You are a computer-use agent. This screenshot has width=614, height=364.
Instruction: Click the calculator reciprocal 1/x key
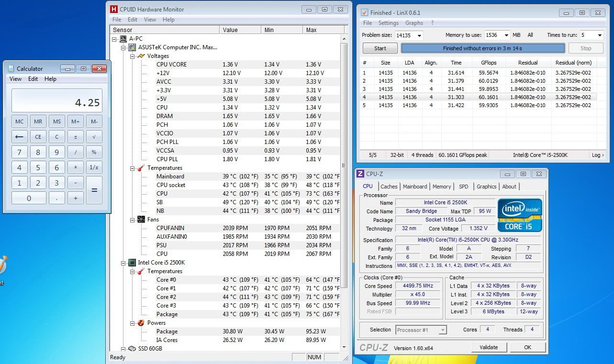94,167
